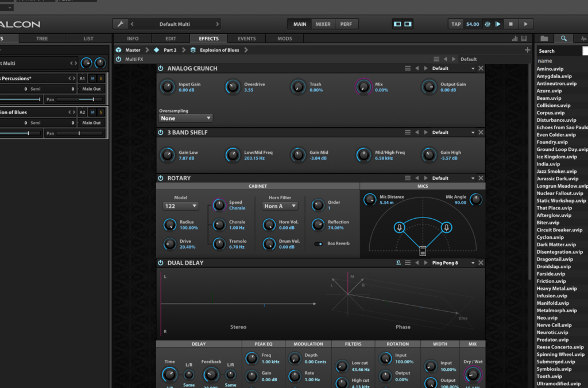Click the Master cube icon in the breadcrumb
The width and height of the screenshot is (588, 388).
118,50
